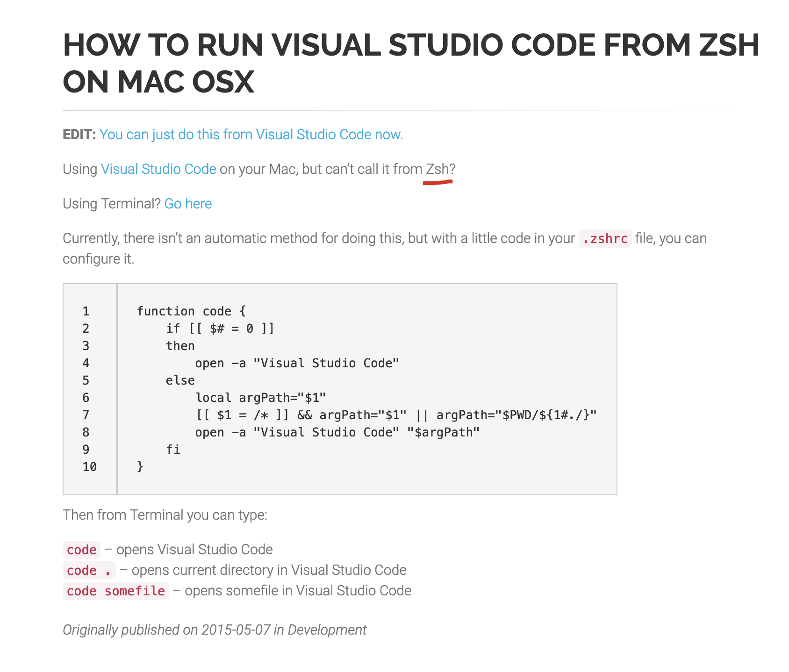The height and width of the screenshot is (672, 789).
Task: Click the 'local argPath="$1"' code line
Action: [260, 398]
